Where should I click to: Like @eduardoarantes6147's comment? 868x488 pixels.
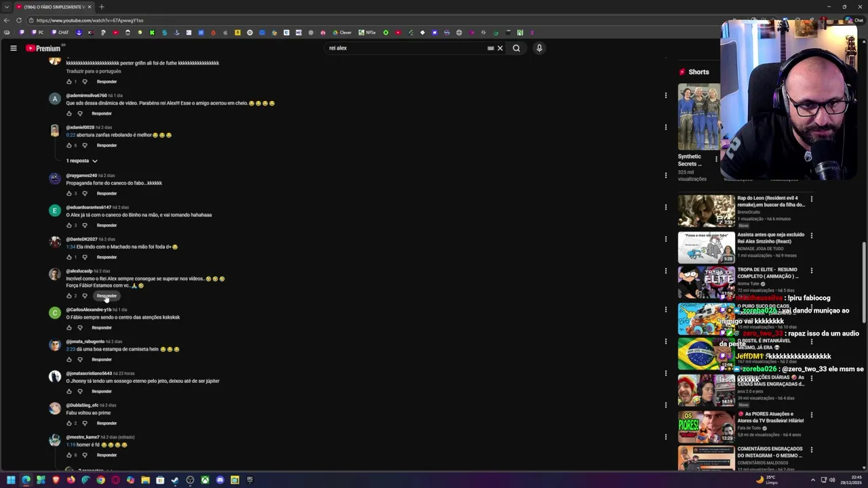[69, 225]
